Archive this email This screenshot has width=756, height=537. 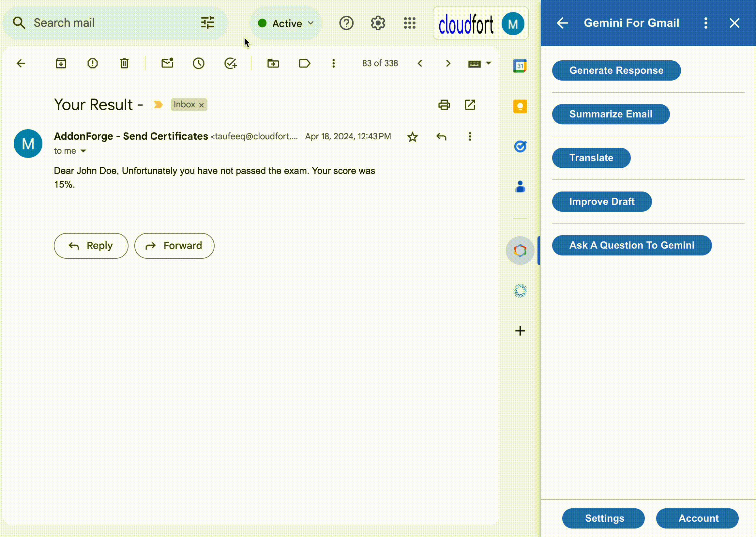[x=61, y=63]
